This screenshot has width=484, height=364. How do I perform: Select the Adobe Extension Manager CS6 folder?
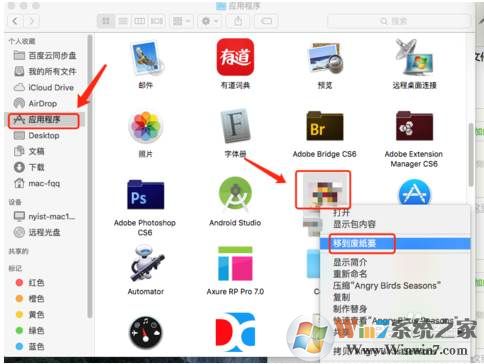(x=414, y=127)
